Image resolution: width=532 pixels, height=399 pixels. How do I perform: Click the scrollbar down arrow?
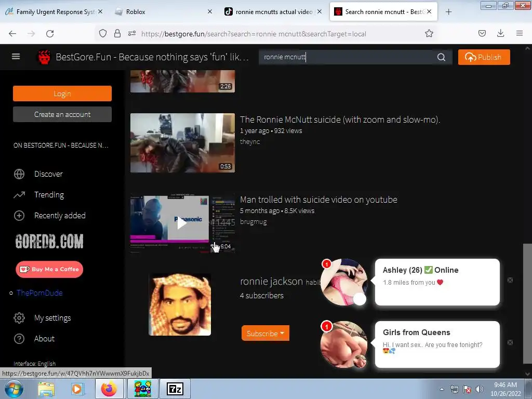(x=528, y=374)
